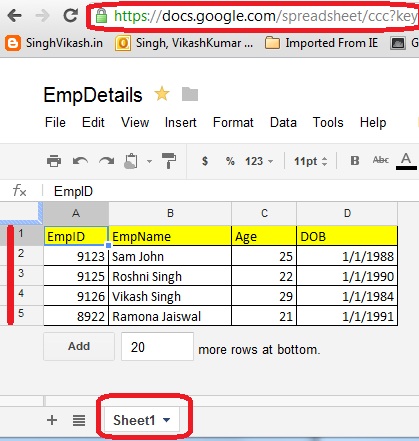Select the Sam John cell

tap(170, 256)
